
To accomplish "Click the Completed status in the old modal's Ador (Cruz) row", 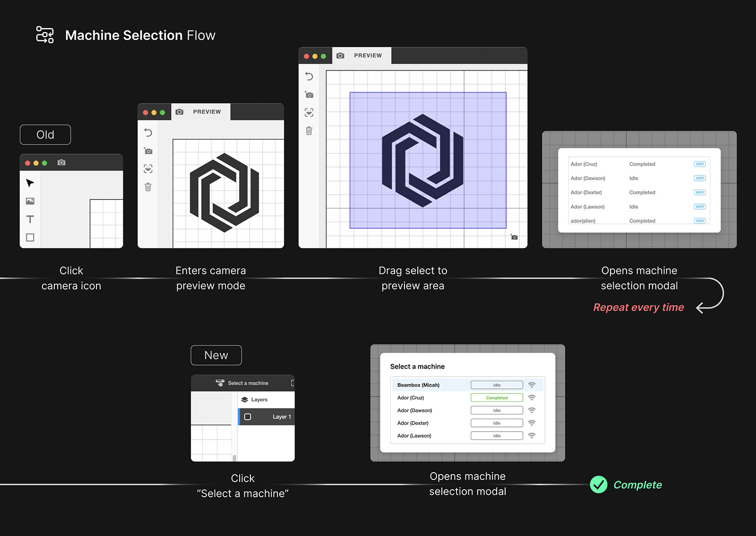I will click(642, 164).
